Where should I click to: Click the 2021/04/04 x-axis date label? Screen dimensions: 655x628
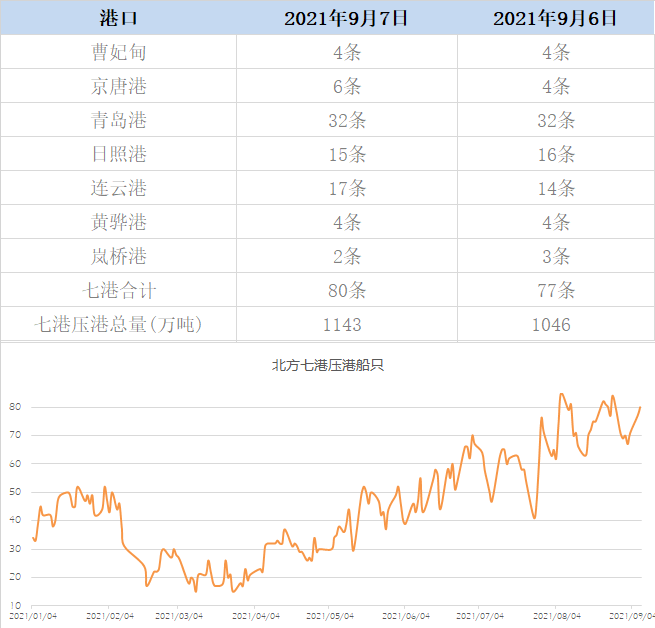pos(256,616)
